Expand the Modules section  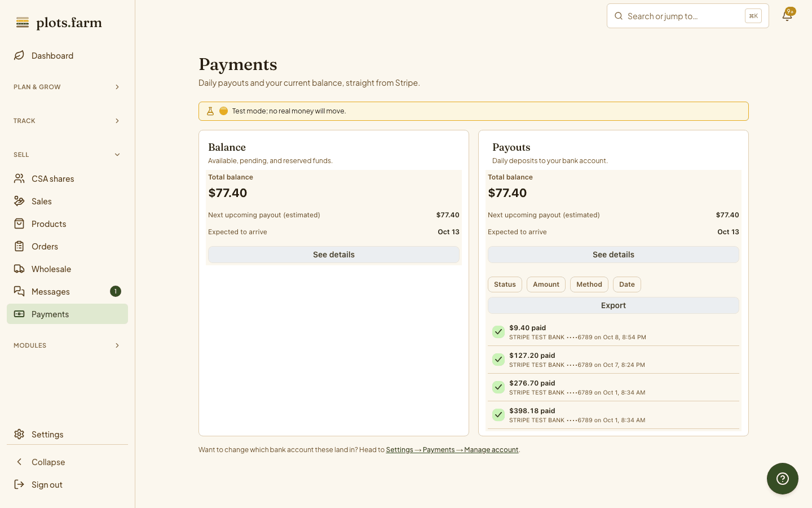67,345
